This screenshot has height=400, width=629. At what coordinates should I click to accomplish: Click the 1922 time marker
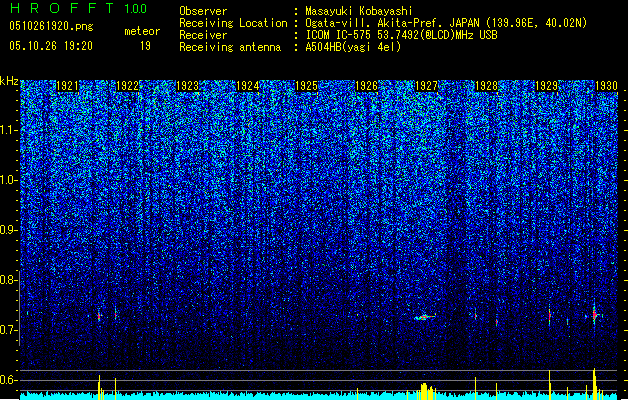tap(127, 86)
